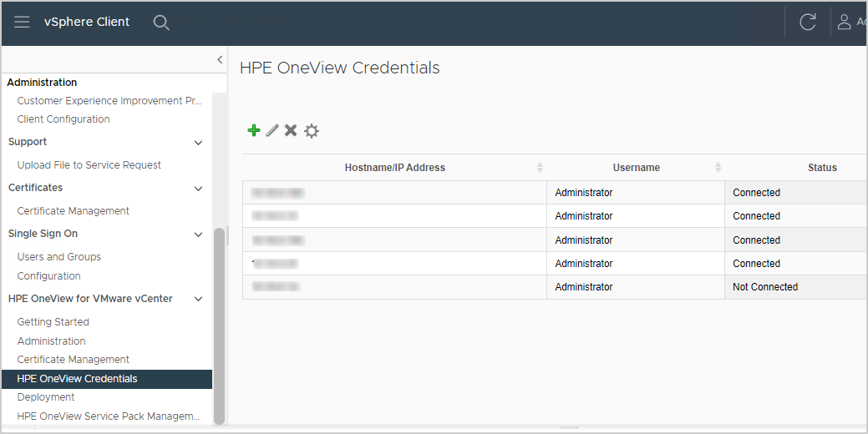Screen dimensions: 868x434
Task: Click the Status column header
Action: 822,168
